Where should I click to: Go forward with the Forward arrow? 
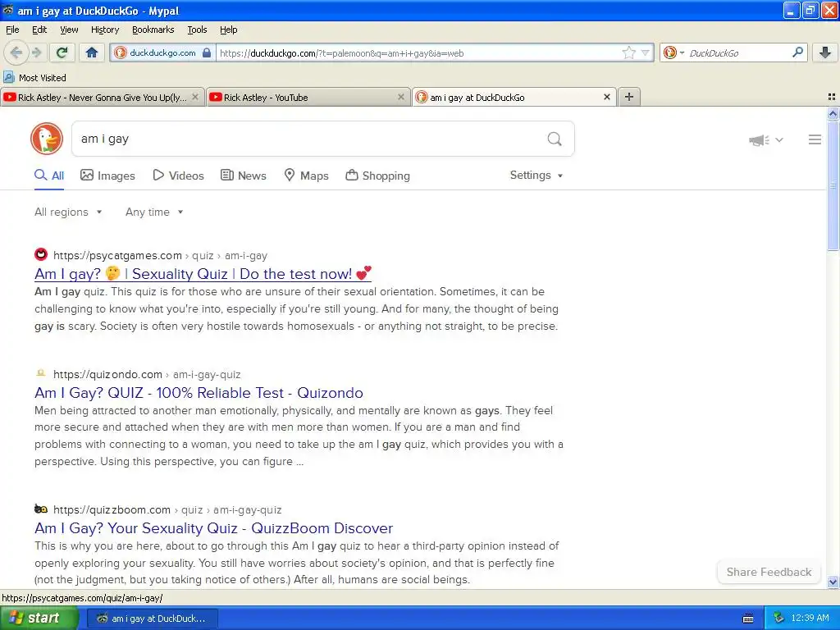click(x=36, y=52)
